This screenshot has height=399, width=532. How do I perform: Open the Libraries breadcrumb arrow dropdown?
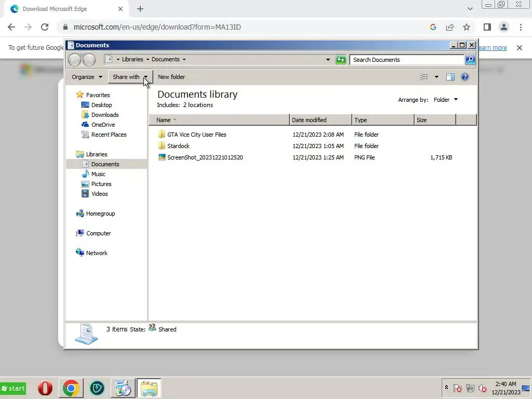[x=148, y=59]
